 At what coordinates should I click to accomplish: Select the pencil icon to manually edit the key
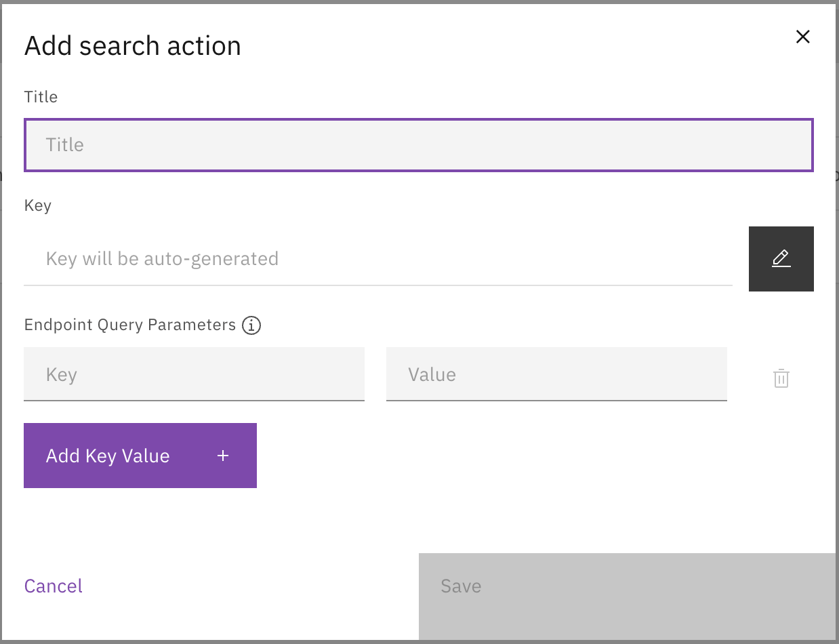click(x=781, y=259)
